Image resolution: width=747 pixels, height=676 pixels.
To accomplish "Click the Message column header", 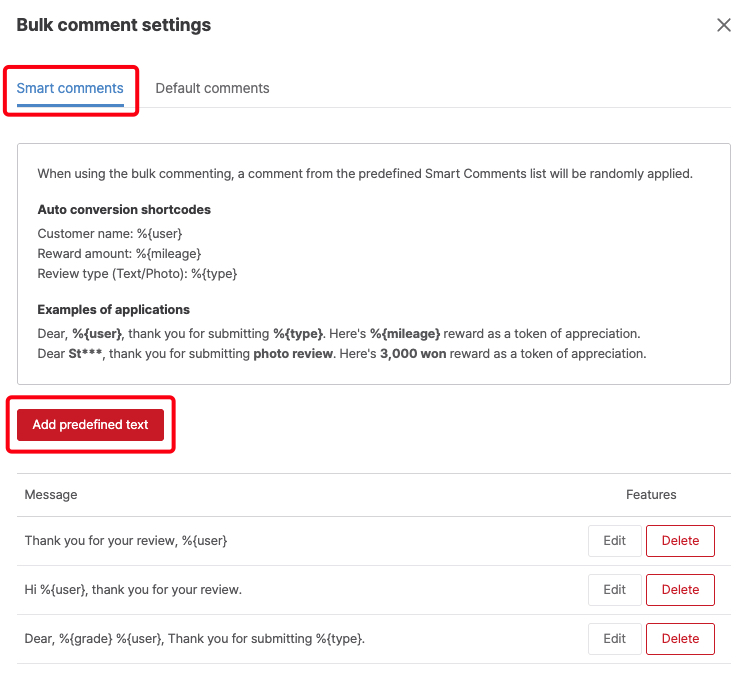I will tap(51, 495).
